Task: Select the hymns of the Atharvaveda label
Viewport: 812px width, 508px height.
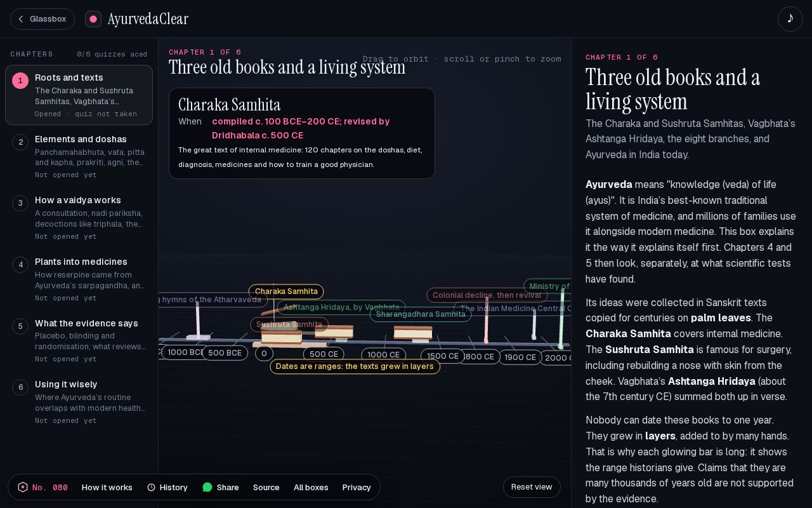Action: coord(213,300)
